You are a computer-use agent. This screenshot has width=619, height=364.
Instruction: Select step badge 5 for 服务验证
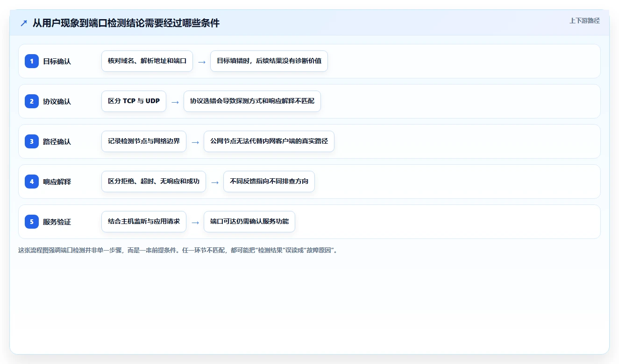32,222
